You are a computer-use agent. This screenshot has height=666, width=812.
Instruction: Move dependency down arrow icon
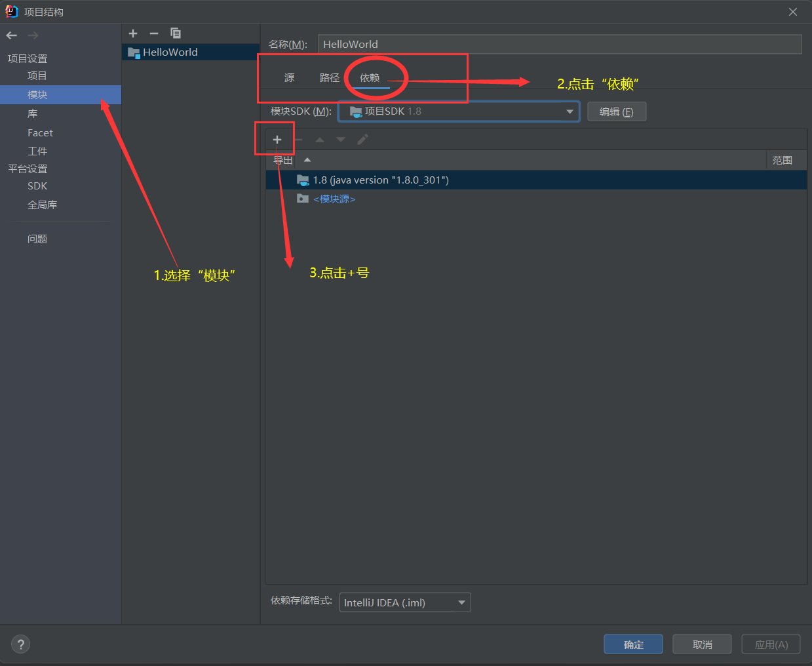click(341, 140)
